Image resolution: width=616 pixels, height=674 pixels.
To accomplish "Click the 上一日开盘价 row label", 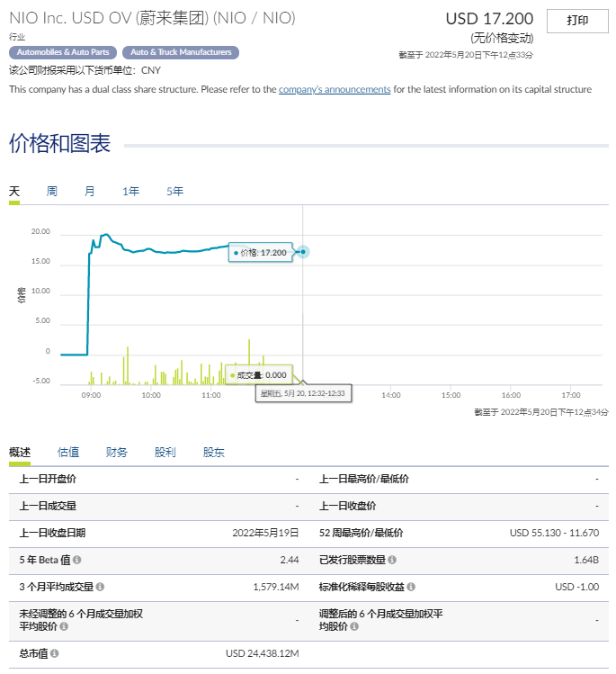I will tap(48, 479).
